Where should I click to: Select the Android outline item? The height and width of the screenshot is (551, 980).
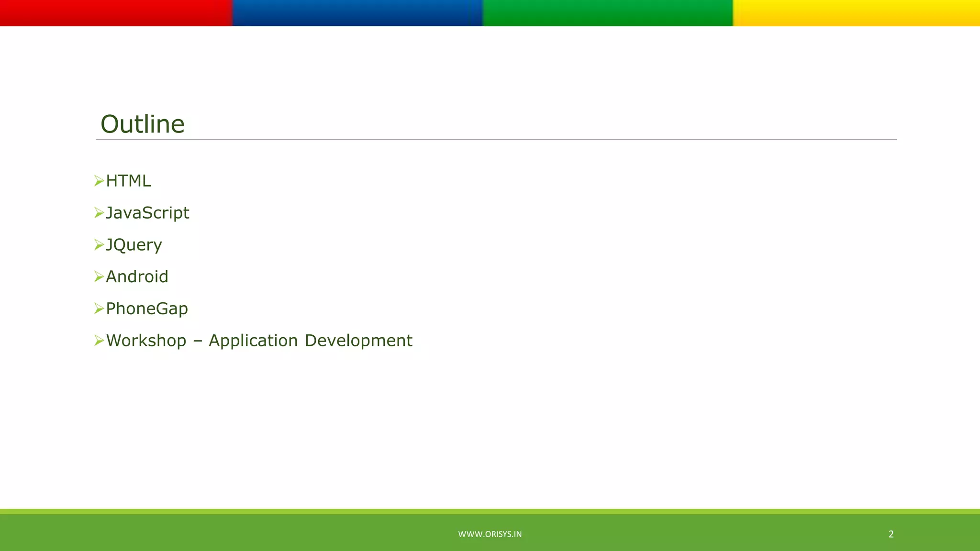137,276
